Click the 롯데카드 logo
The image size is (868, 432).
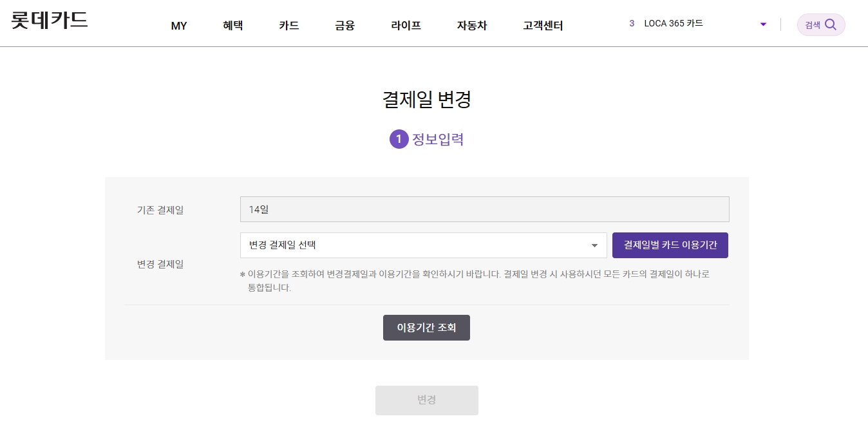(50, 20)
